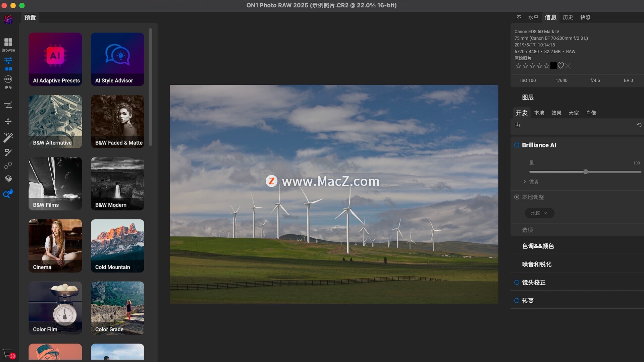Open B&W Films preset category
Image resolution: width=644 pixels, height=362 pixels.
pyautogui.click(x=55, y=184)
